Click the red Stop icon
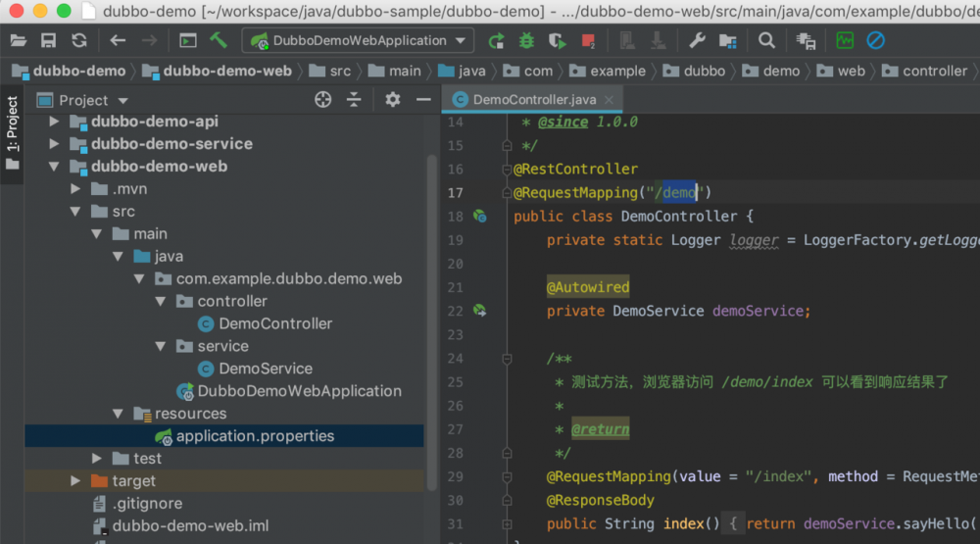Screen dimensions: 980x544 coord(588,41)
